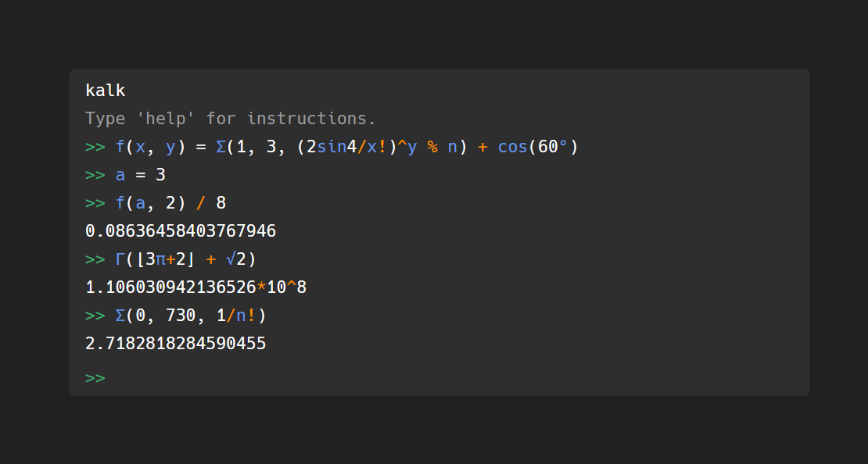Click the Γ gamma symbol

[120, 259]
